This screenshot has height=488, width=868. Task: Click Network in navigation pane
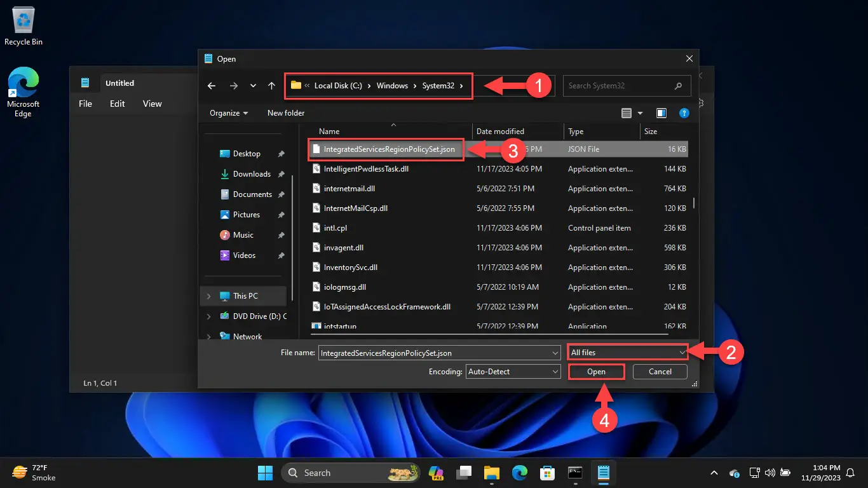[247, 337]
